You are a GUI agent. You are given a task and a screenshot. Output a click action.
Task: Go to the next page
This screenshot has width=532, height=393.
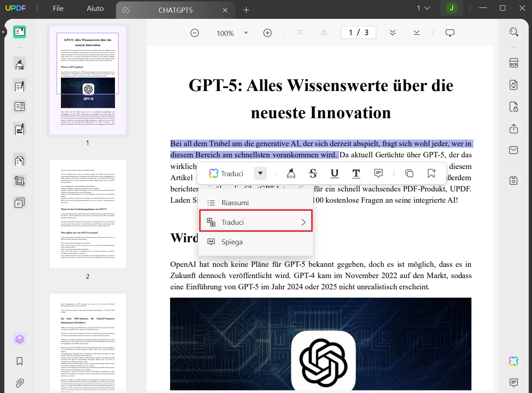393,33
